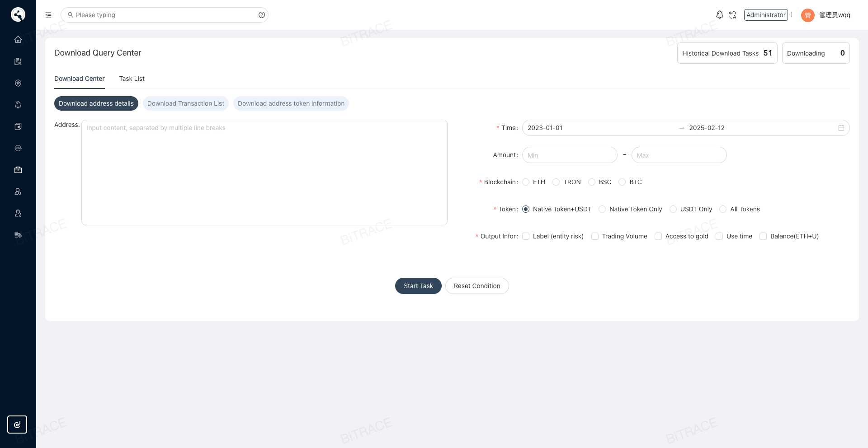Open the user settings icon in the sidebar
The width and height of the screenshot is (868, 448).
pyautogui.click(x=18, y=213)
